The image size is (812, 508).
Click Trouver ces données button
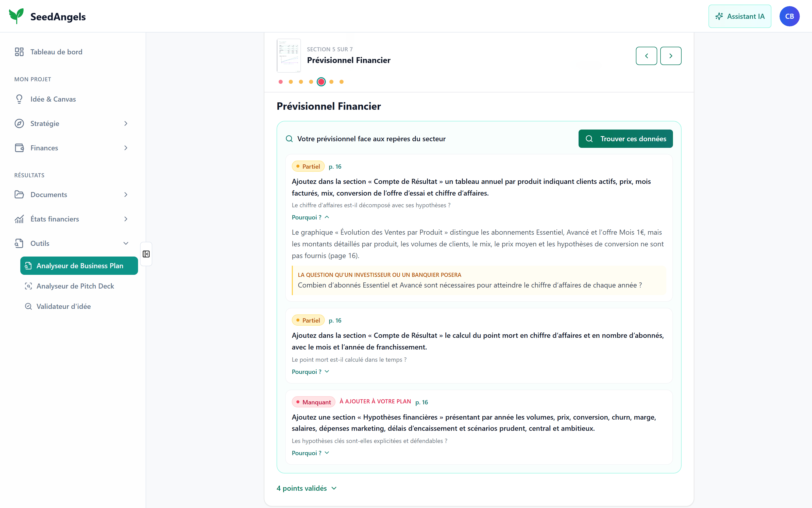(625, 139)
